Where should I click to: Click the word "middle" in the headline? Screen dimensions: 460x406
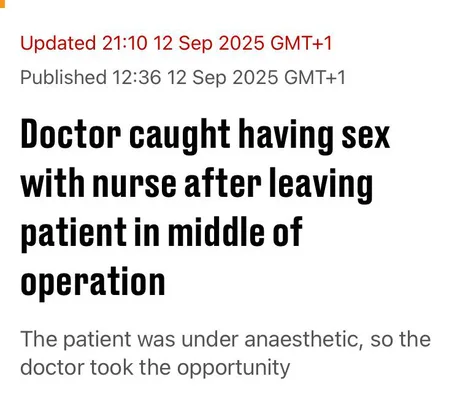pyautogui.click(x=216, y=231)
